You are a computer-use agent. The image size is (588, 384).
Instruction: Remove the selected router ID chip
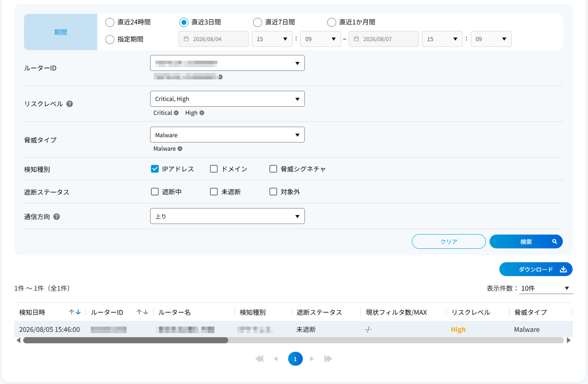[221, 77]
